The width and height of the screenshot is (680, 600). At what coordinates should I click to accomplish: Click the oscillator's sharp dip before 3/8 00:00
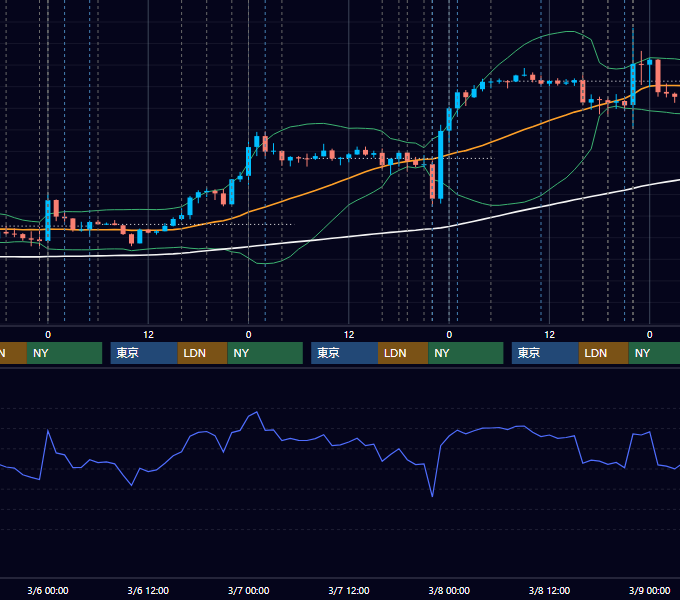[432, 496]
